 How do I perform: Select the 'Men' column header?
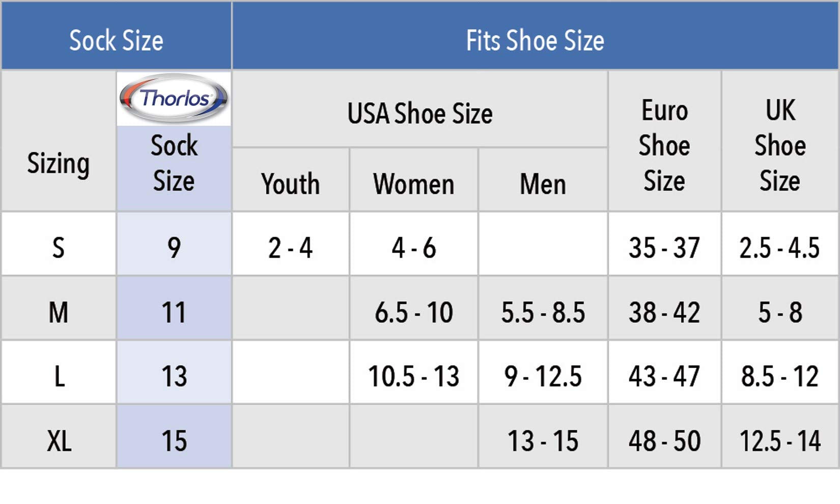pos(543,183)
